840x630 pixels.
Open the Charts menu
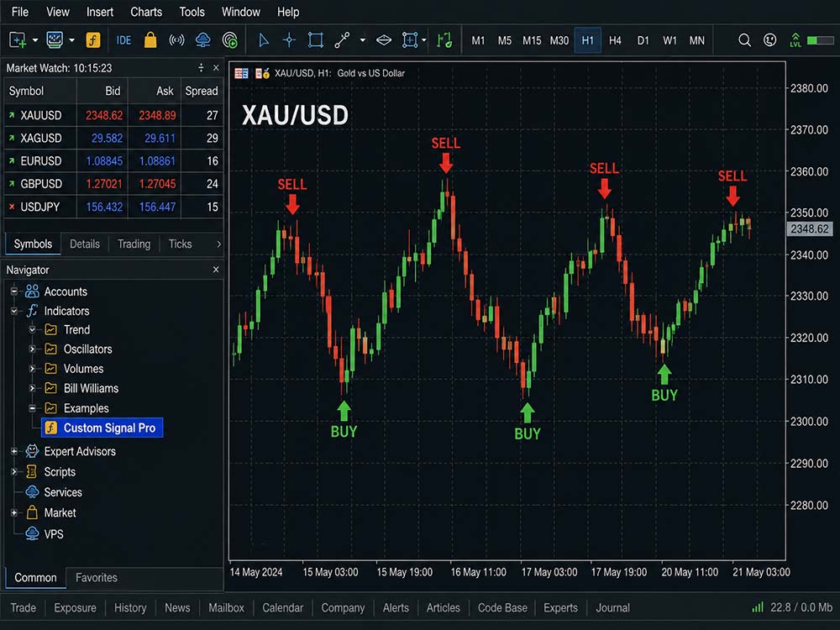pos(146,12)
